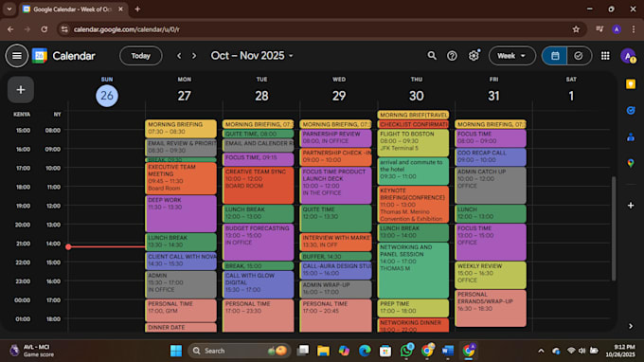Open Chrome profile avatar in toolbar
The image size is (644, 362).
pyautogui.click(x=617, y=29)
